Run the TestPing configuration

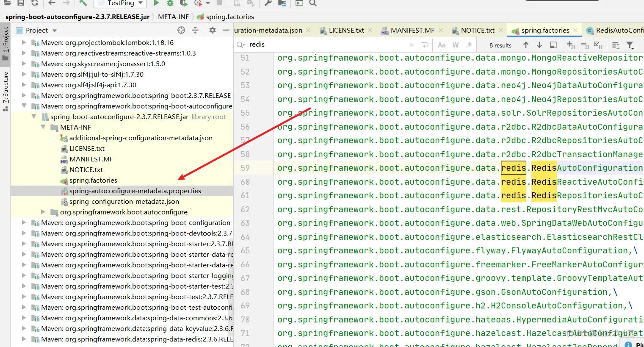click(x=156, y=3)
